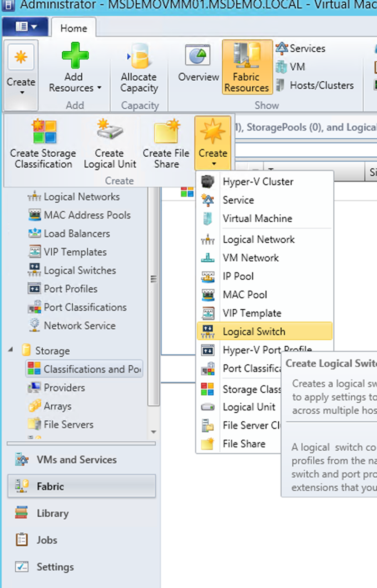Click the tree scrollbar down arrow

(x=153, y=432)
